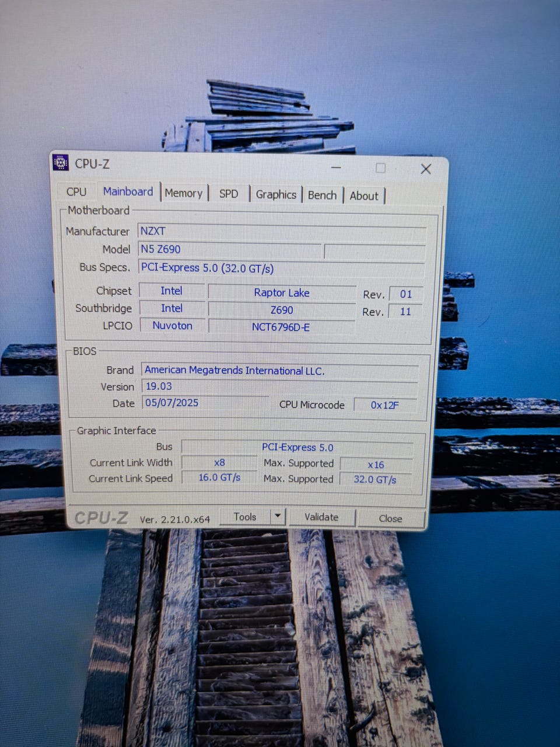Click the Z690 southbridge value

click(282, 310)
